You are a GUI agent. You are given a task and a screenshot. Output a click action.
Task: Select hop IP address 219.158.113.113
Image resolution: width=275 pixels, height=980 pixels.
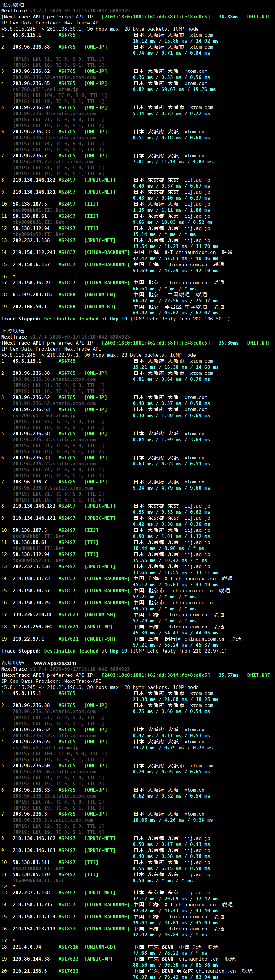pyautogui.click(x=34, y=929)
